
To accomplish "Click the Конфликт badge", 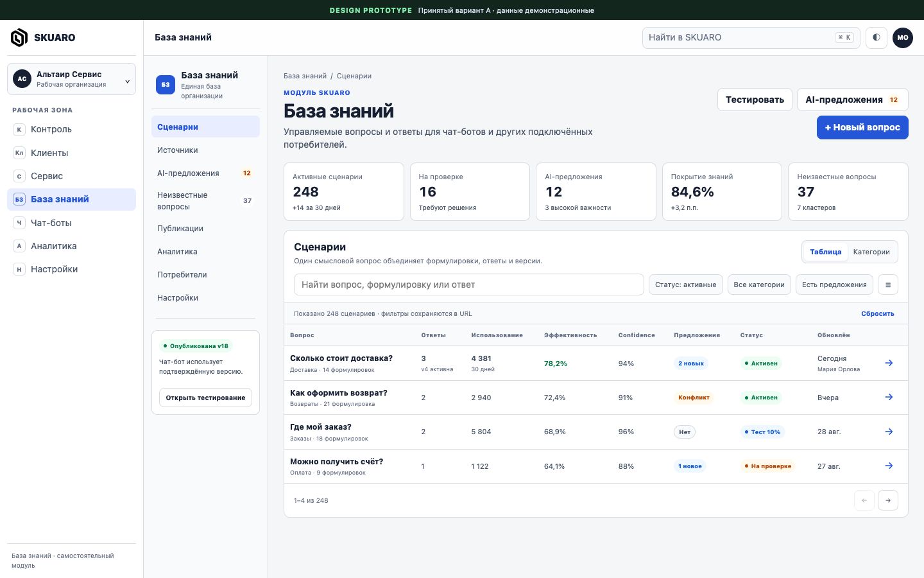I will tap(694, 398).
